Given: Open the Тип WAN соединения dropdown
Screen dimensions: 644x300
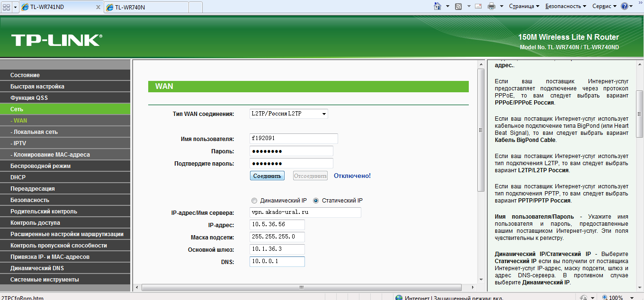Looking at the screenshot, I should coord(289,114).
